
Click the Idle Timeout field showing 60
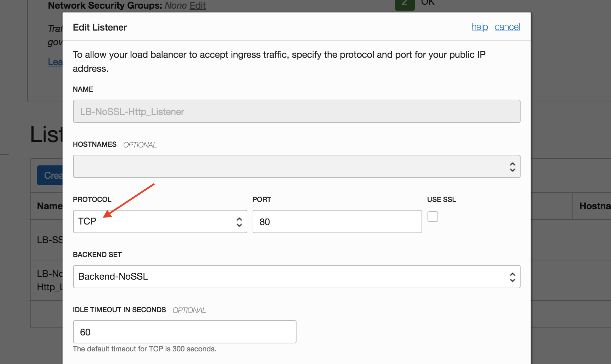184,332
